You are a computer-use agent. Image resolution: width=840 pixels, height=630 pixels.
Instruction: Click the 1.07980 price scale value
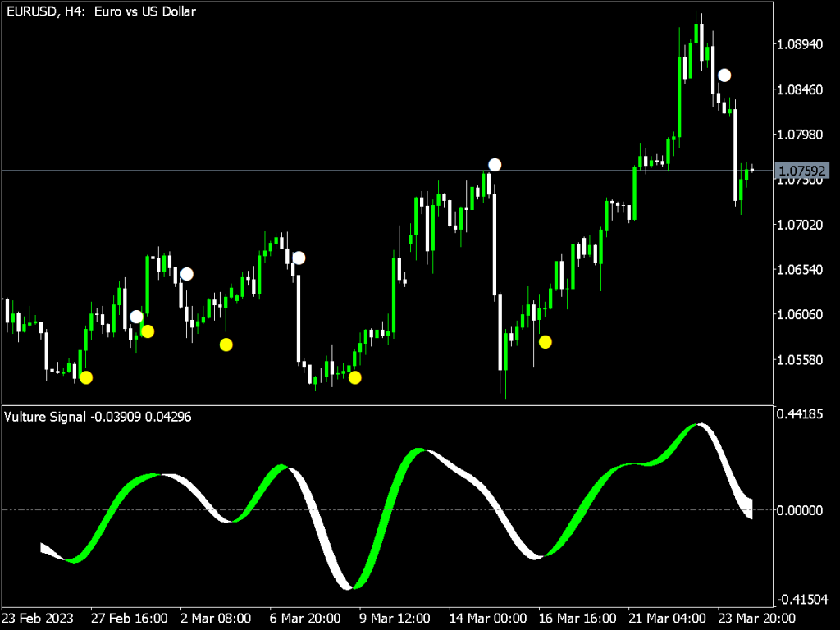[800, 134]
